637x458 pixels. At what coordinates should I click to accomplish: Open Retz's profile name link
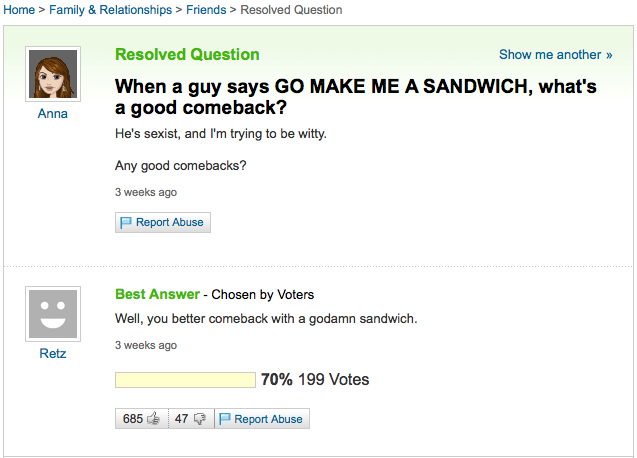pyautogui.click(x=53, y=353)
